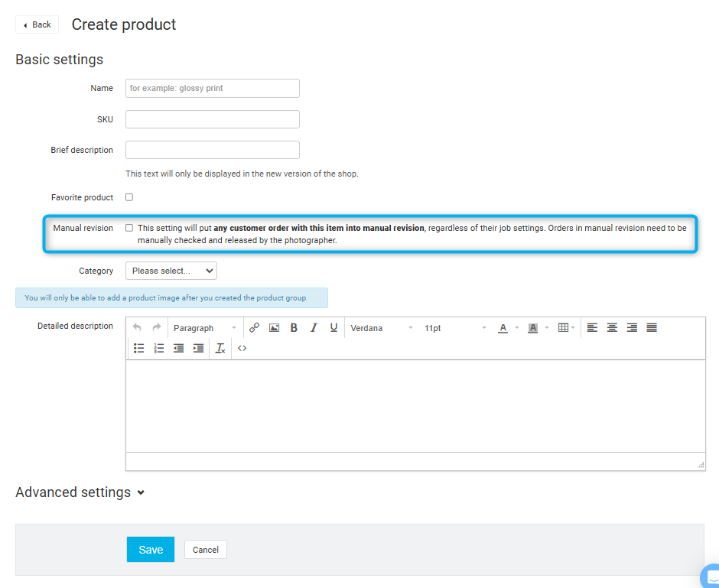
Task: Click the Back button
Action: coord(37,24)
